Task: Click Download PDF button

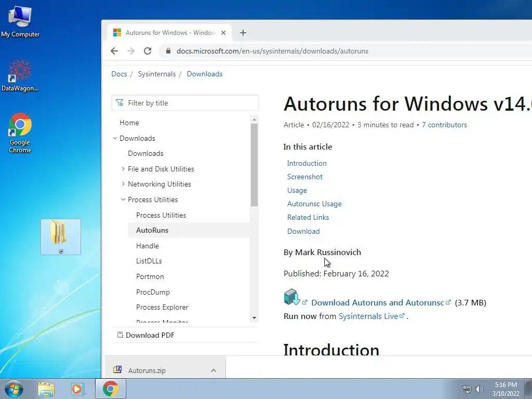Action: [146, 335]
